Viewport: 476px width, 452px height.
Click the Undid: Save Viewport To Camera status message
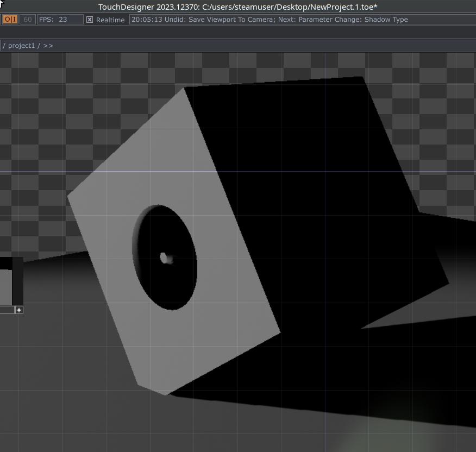tap(270, 20)
